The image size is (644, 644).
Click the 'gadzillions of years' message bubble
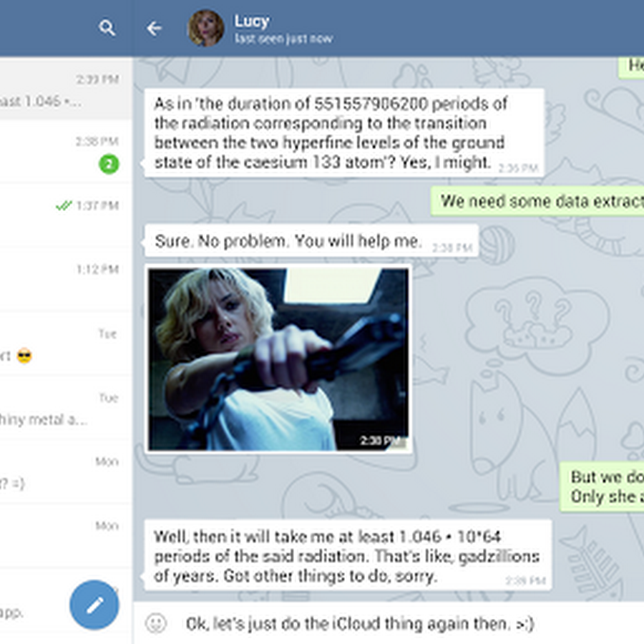coord(348,556)
